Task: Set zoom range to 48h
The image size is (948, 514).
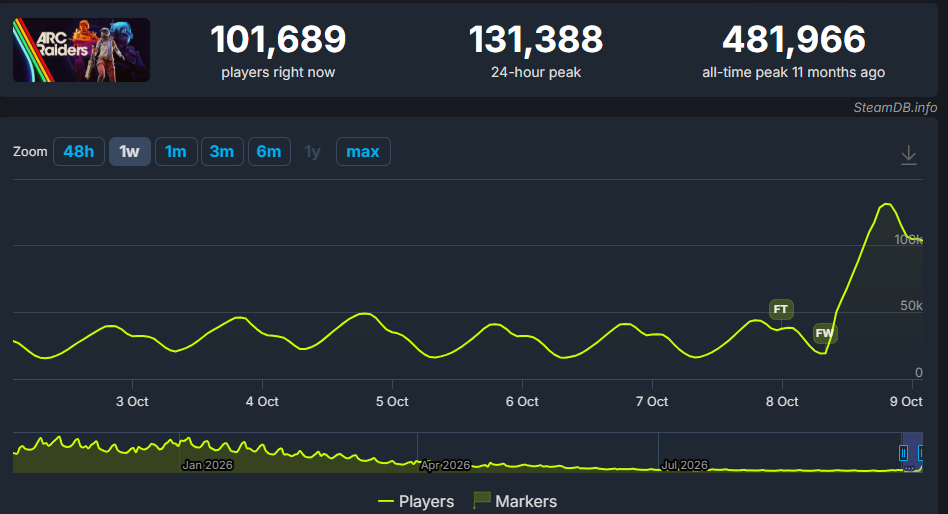Action: 79,151
